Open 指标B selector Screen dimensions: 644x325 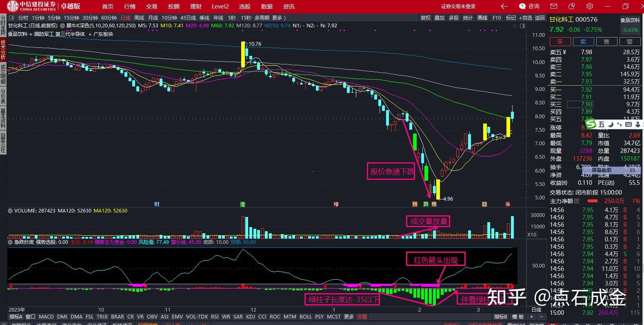click(500, 317)
